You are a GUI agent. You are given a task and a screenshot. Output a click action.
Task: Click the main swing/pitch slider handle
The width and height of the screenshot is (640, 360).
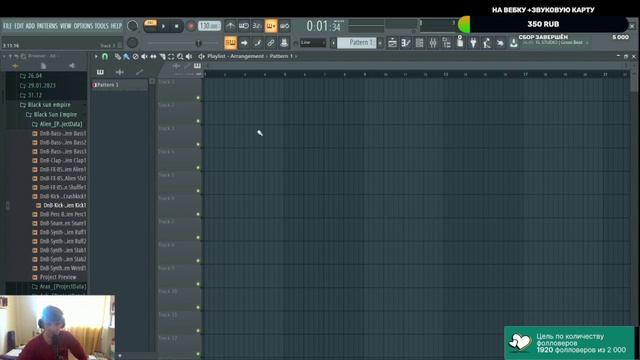point(199,43)
